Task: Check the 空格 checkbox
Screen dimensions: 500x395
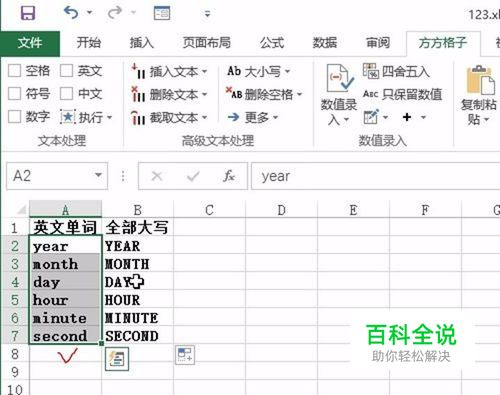Action: [x=14, y=71]
